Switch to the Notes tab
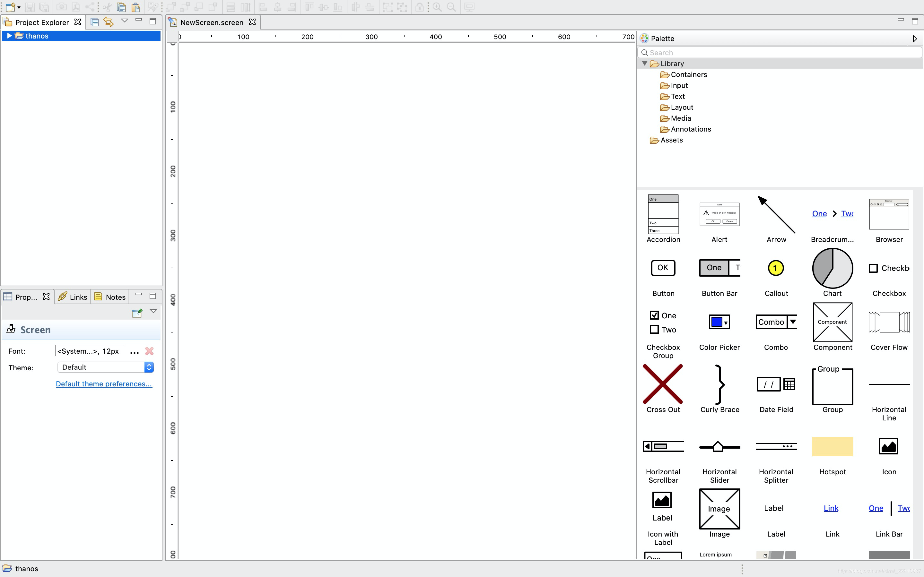 point(109,297)
